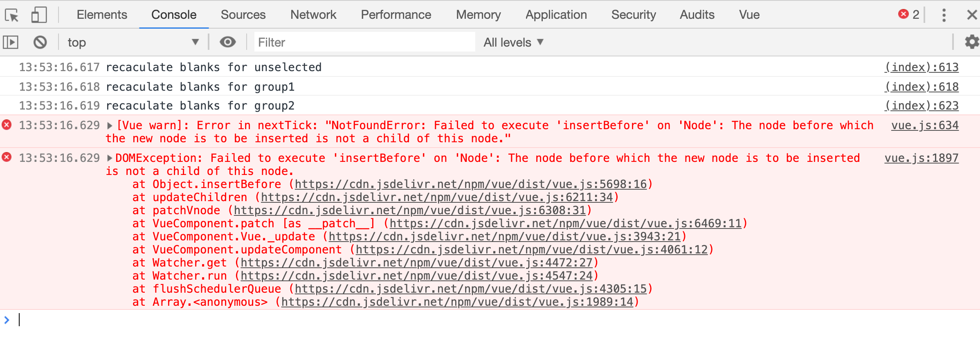The width and height of the screenshot is (980, 345).
Task: Toggle the device toolbar icon
Action: tap(38, 15)
